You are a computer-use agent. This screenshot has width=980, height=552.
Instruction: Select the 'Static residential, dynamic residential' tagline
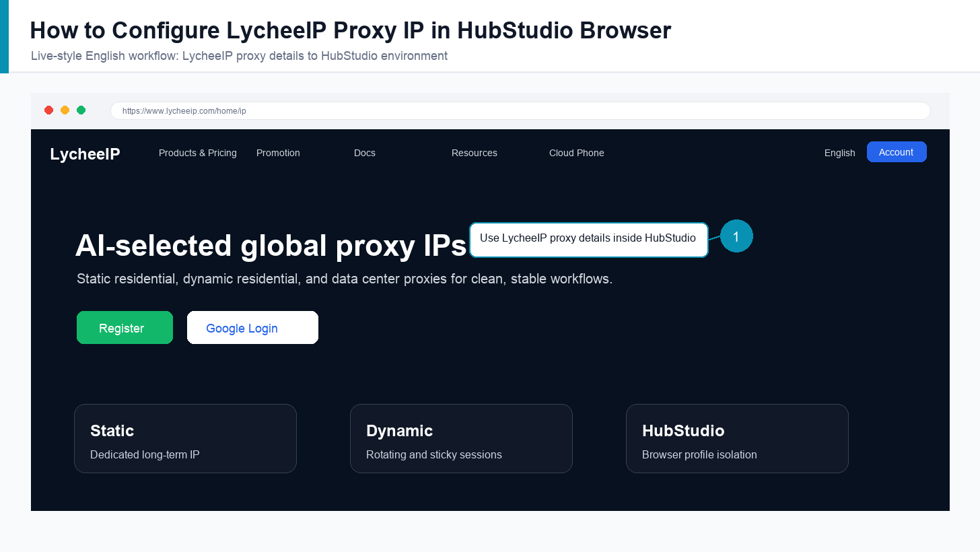coord(345,279)
